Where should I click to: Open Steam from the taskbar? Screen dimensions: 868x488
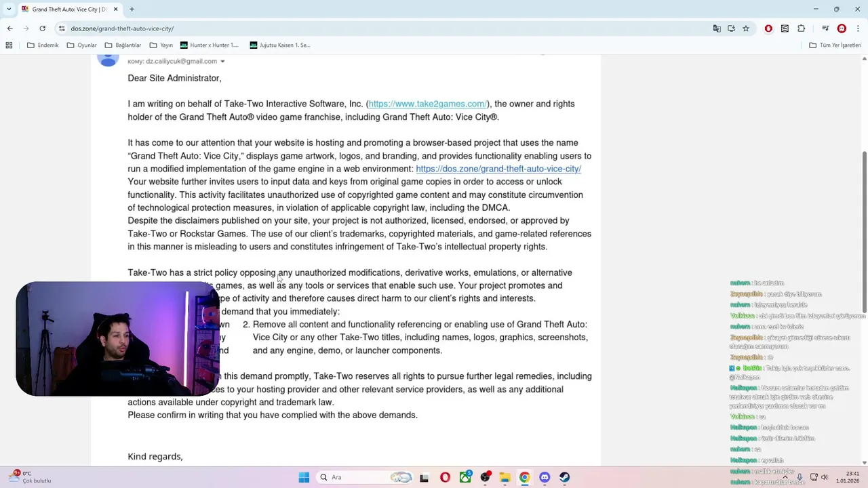tap(564, 477)
